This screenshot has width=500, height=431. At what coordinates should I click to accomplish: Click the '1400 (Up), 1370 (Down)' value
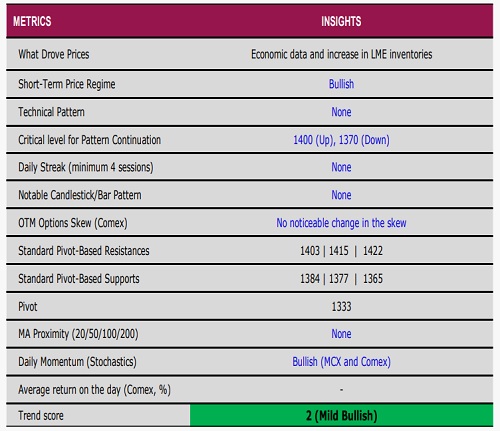341,140
